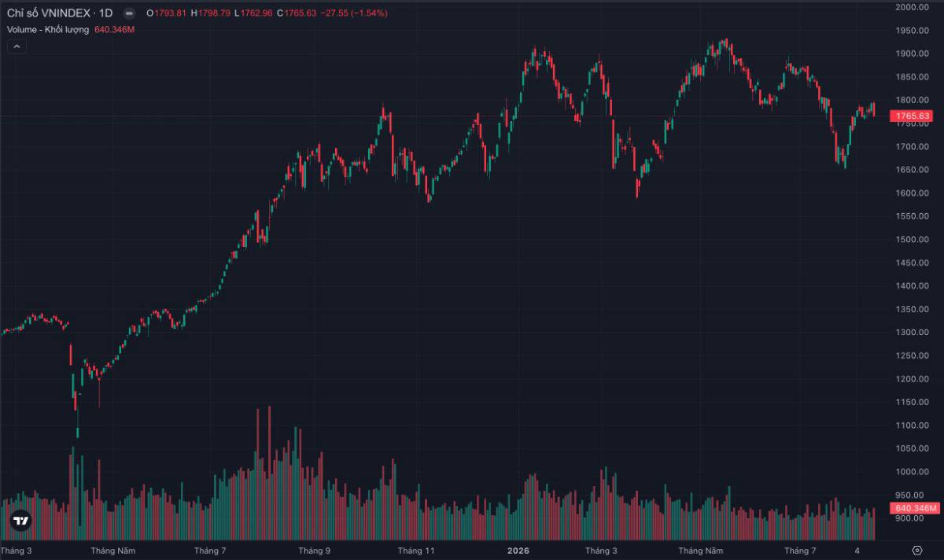
Task: Click the 1400.00 price axis label
Action: 913,286
